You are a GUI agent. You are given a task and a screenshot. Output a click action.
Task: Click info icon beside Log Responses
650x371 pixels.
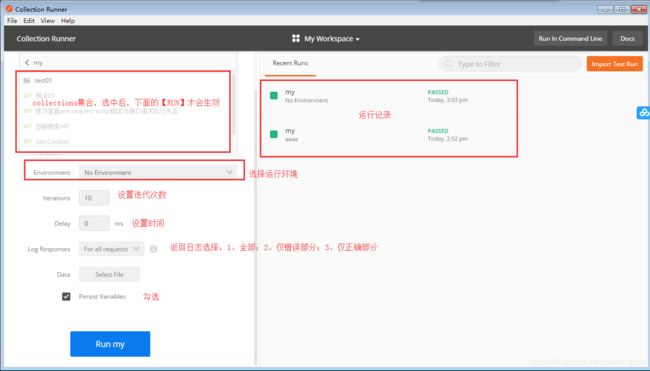153,249
